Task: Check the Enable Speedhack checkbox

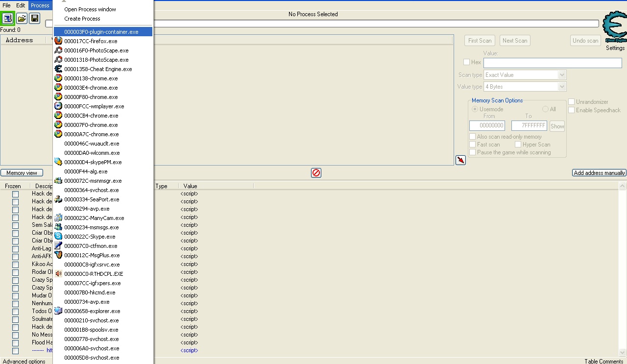Action: (571, 110)
